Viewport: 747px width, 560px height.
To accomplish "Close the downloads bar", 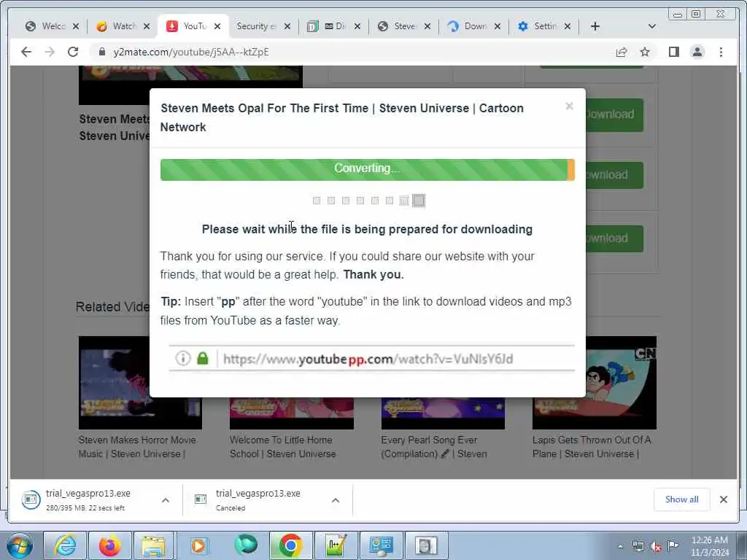I will (x=723, y=499).
